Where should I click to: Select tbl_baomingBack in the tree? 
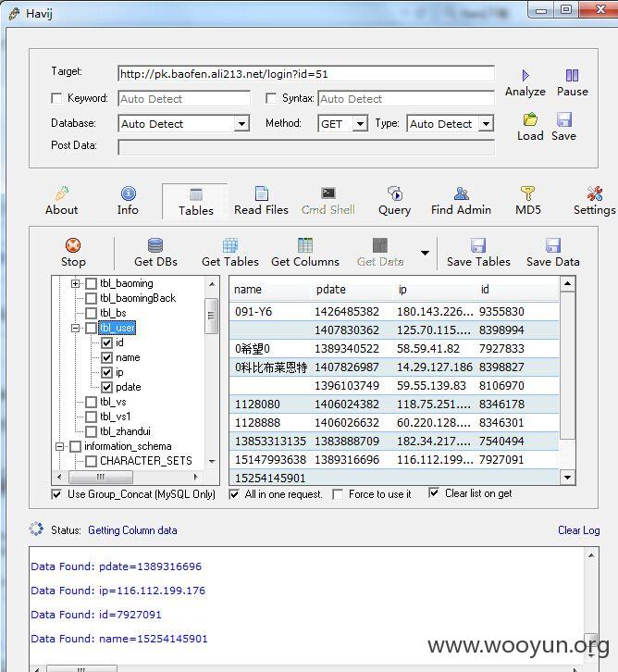pyautogui.click(x=138, y=298)
